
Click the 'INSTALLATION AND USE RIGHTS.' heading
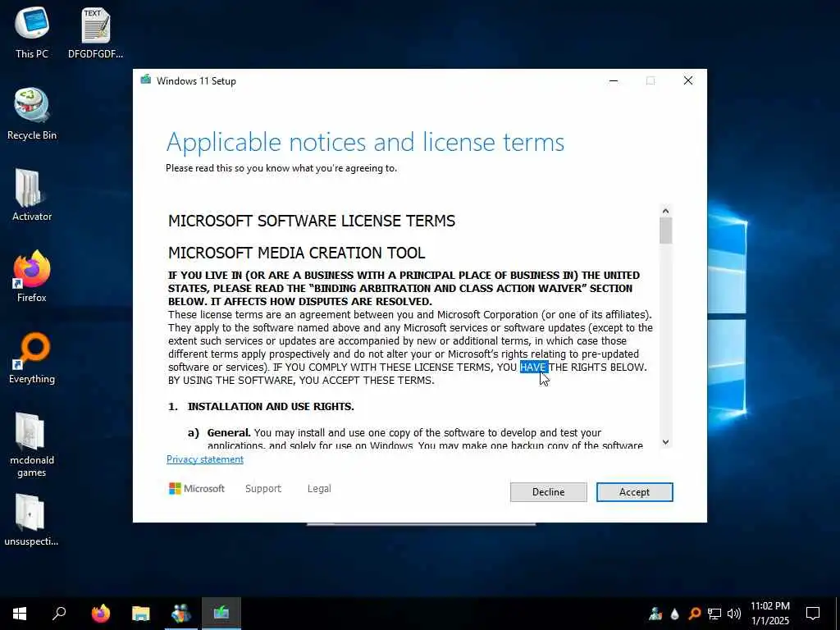coord(271,406)
